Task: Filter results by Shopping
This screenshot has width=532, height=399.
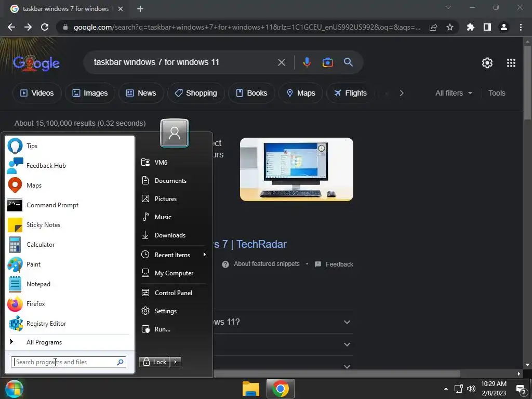Action: coord(196,93)
